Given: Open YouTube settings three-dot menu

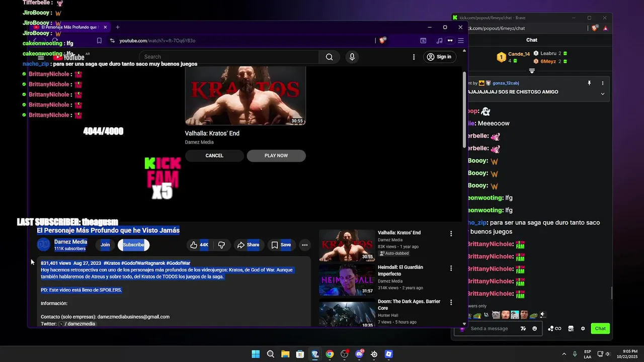Looking at the screenshot, I should (x=414, y=57).
